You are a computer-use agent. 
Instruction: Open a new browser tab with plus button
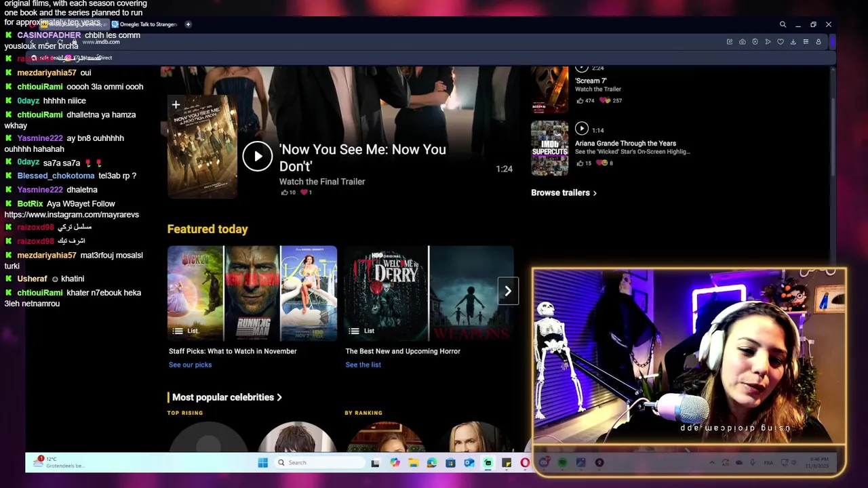point(188,24)
